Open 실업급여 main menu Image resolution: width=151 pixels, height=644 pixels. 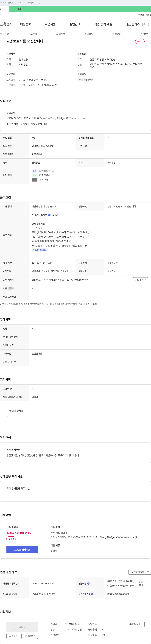(x=75, y=24)
